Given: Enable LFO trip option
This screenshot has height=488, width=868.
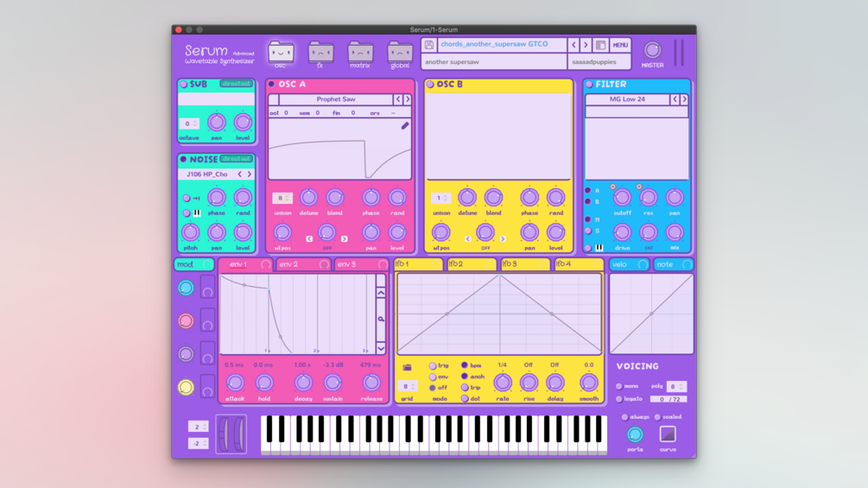Looking at the screenshot, I should tap(465, 387).
